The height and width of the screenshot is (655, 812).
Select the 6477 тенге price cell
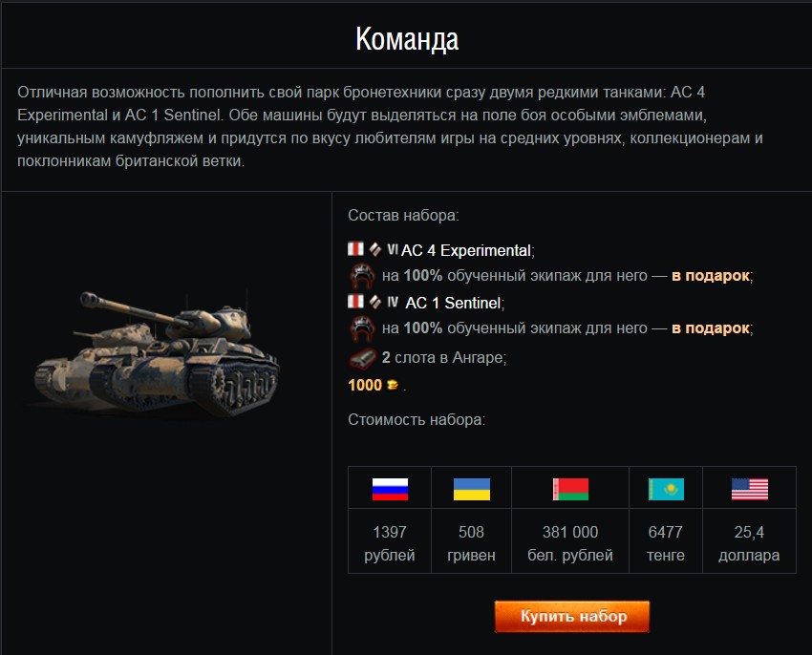[666, 540]
